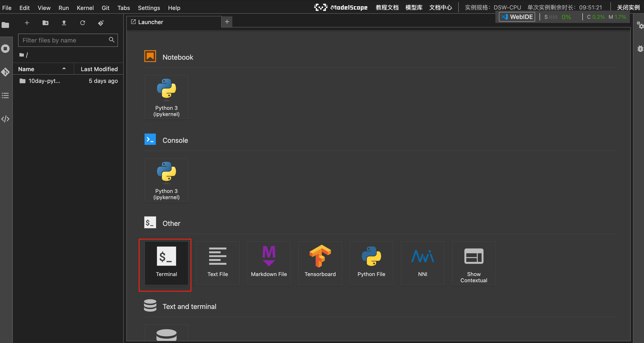Open Tensorboard from the launcher
This screenshot has width=644, height=343.
320,263
